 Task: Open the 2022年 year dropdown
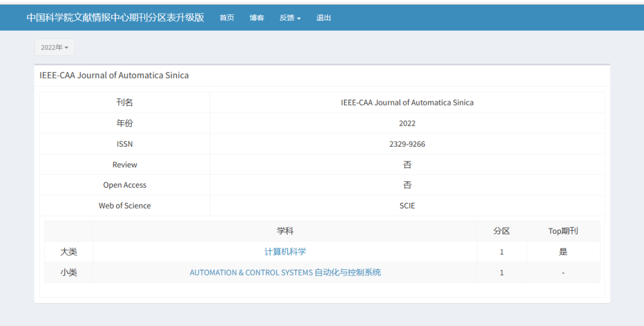[54, 48]
